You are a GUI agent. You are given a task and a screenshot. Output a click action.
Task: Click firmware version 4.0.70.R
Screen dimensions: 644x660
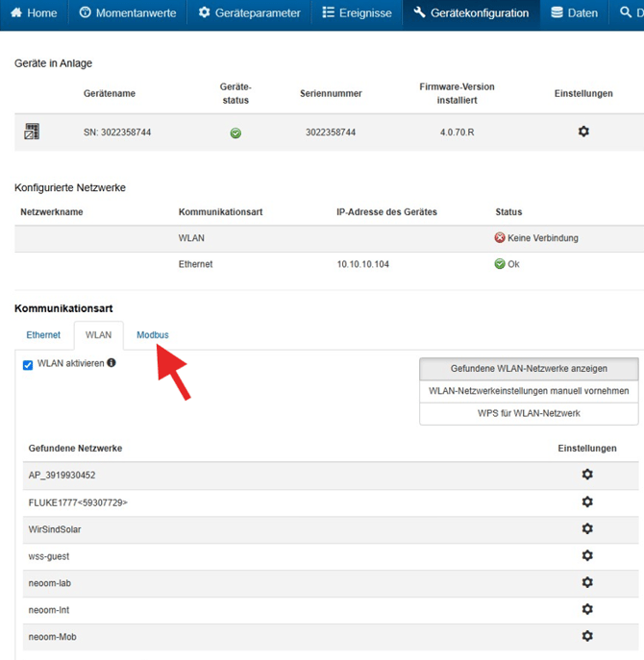(457, 133)
